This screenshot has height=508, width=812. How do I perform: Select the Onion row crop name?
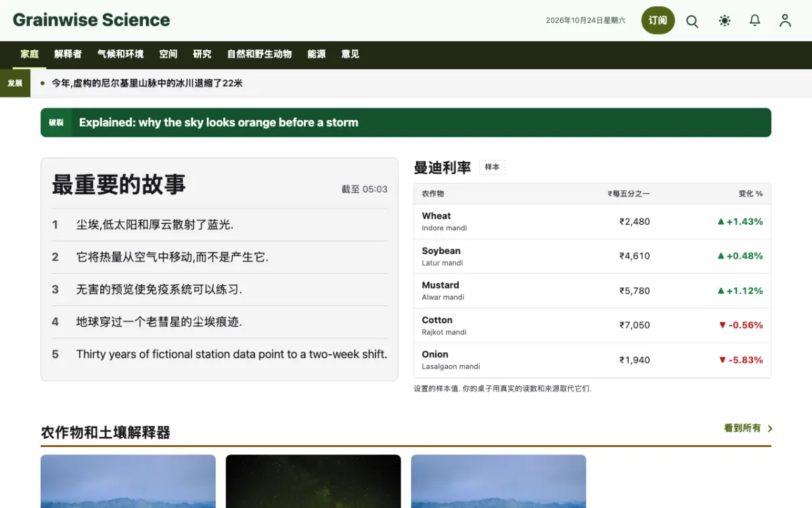pos(435,354)
